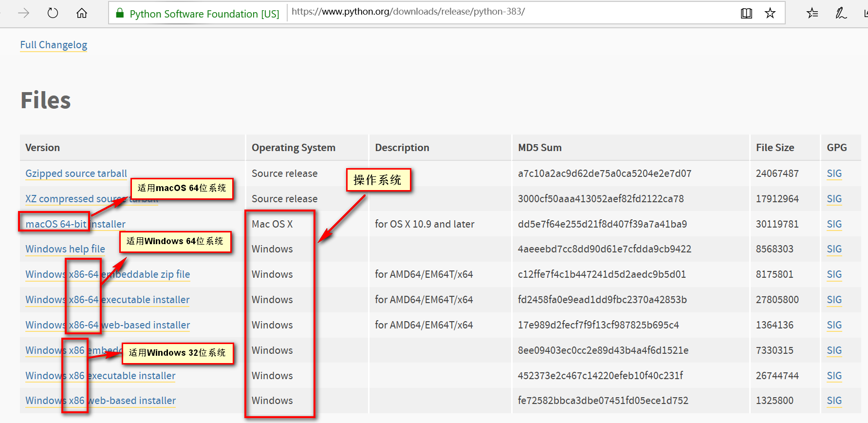The width and height of the screenshot is (868, 423).
Task: Download Windows x86 embeddable zip file
Action: [73, 350]
